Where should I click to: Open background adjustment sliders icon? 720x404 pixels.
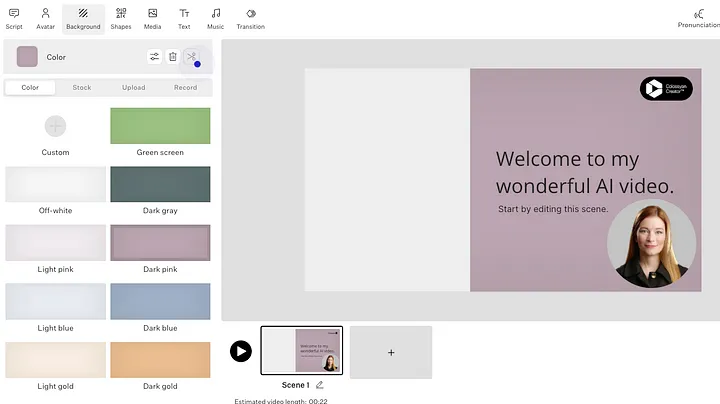[154, 57]
